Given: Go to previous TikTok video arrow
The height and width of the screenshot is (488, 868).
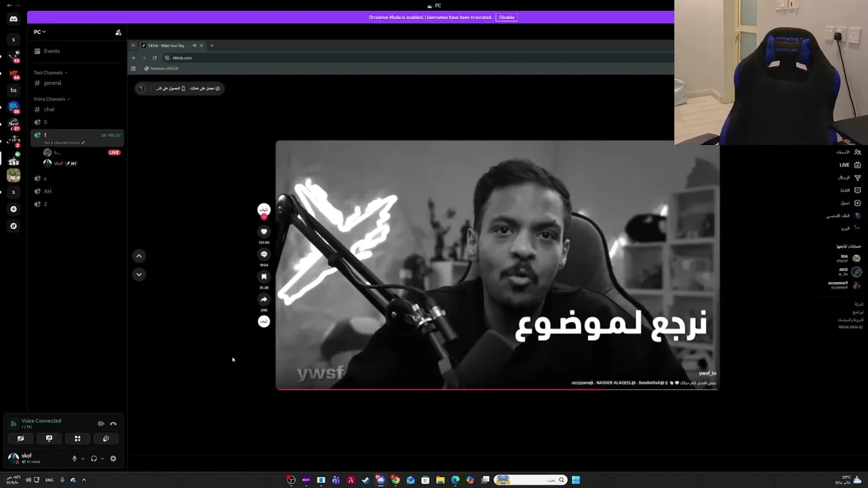Looking at the screenshot, I should 139,256.
